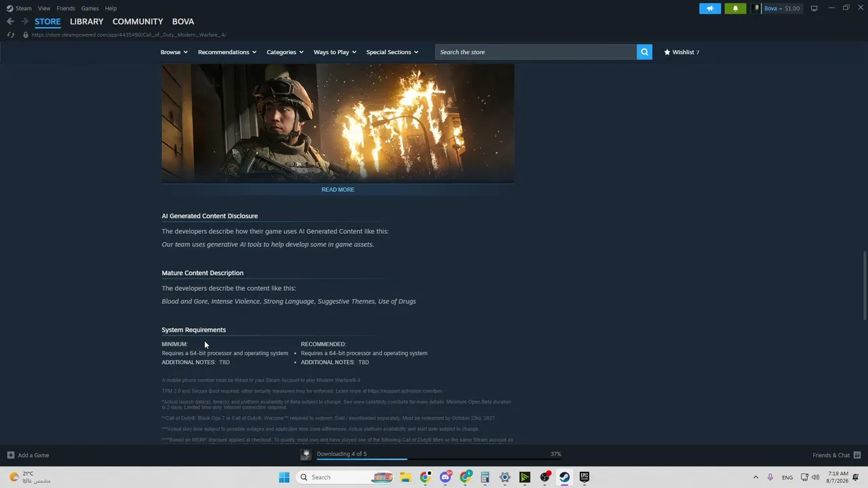Click READ MORE under the description image
The image size is (868, 488).
tap(338, 190)
